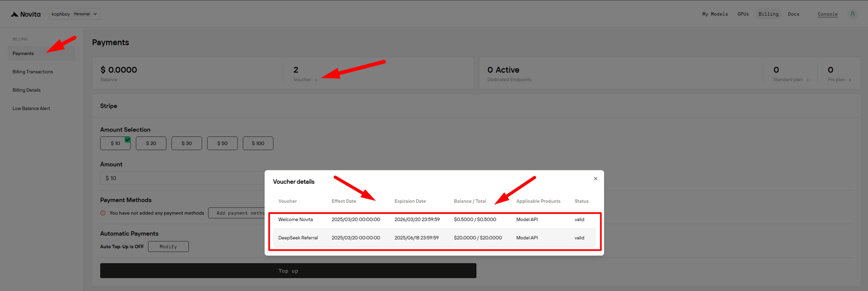Screen dimensions: 868x291
Task: Open Billing Details in sidebar
Action: (27, 90)
